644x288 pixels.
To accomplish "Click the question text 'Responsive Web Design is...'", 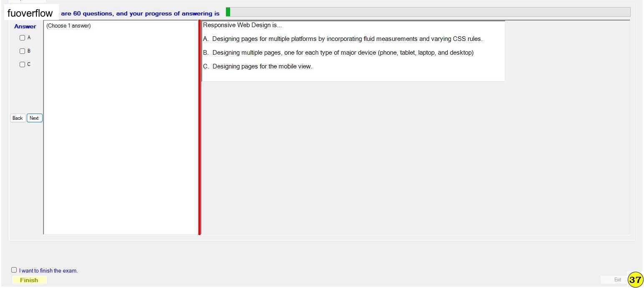I will pos(242,25).
